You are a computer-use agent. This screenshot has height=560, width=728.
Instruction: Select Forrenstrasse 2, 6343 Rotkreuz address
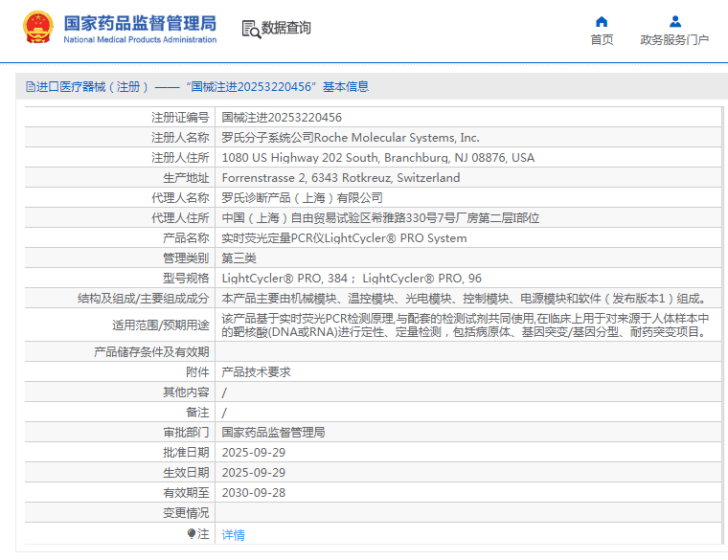(341, 178)
